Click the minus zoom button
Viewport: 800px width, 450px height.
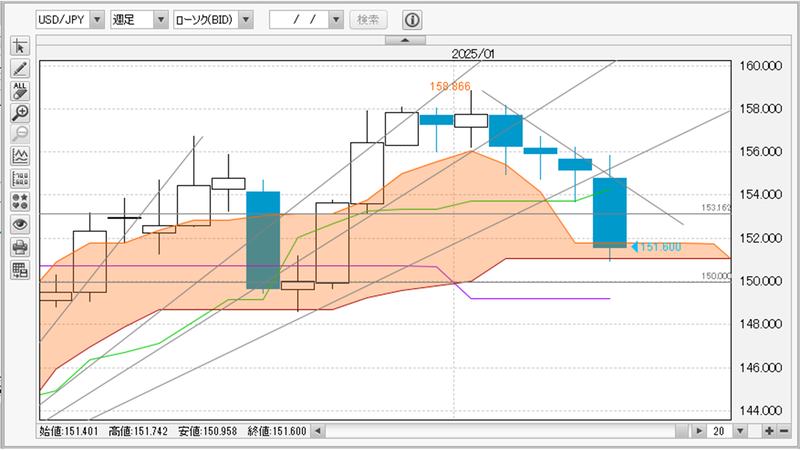[x=784, y=431]
